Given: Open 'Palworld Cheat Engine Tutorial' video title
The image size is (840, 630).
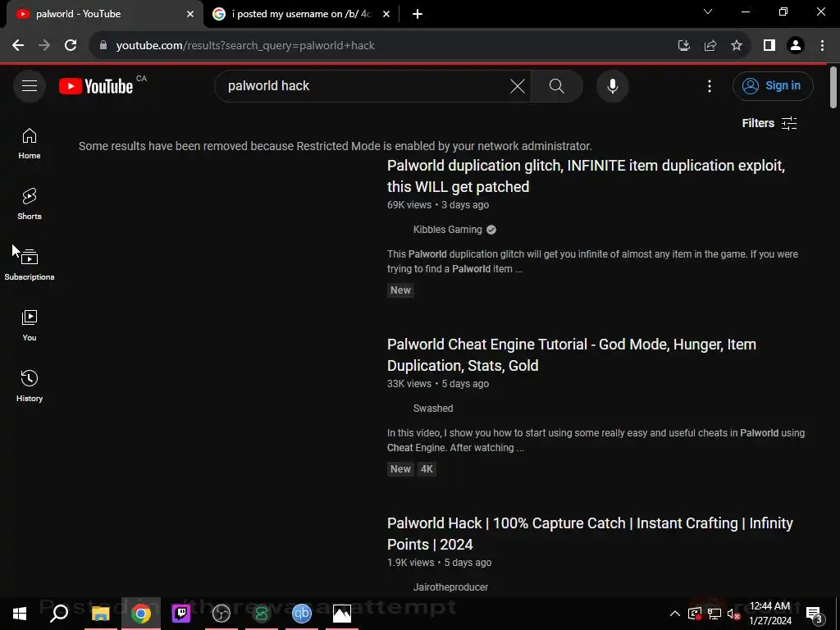Looking at the screenshot, I should (572, 355).
